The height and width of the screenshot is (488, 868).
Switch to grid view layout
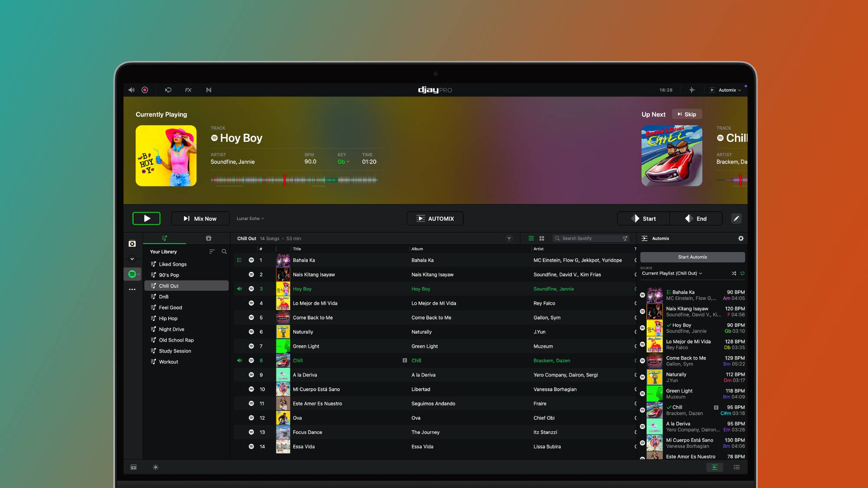pos(542,239)
